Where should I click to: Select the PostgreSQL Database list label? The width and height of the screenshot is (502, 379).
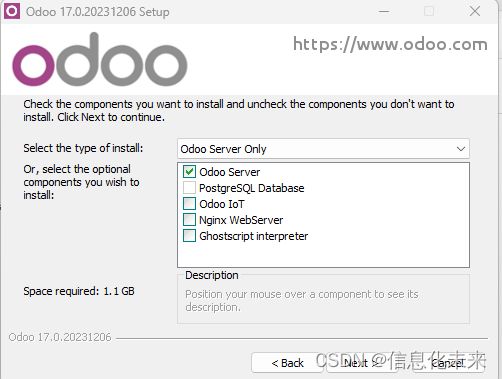pyautogui.click(x=252, y=188)
